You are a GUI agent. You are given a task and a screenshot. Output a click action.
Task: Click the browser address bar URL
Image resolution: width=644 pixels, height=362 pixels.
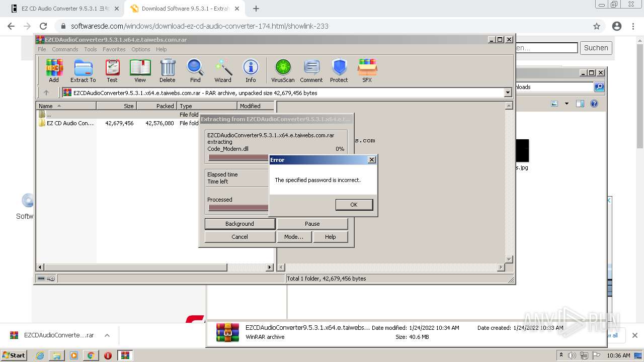[x=200, y=26]
